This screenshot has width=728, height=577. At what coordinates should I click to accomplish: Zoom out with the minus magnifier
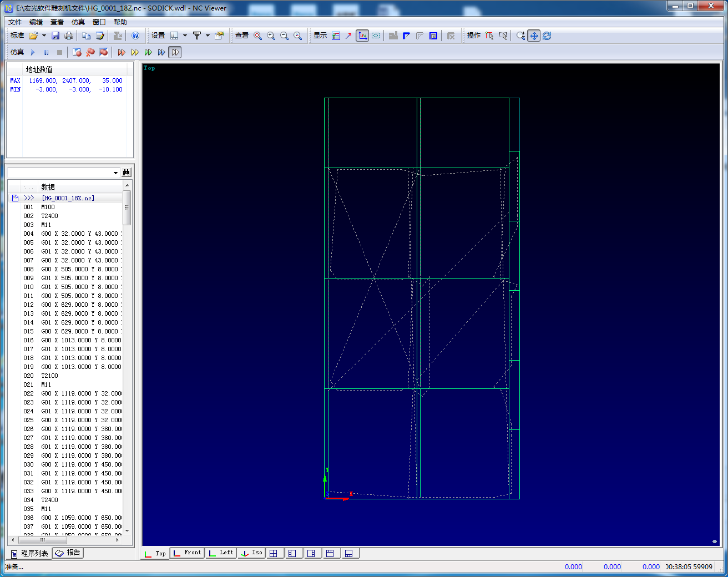pyautogui.click(x=284, y=36)
